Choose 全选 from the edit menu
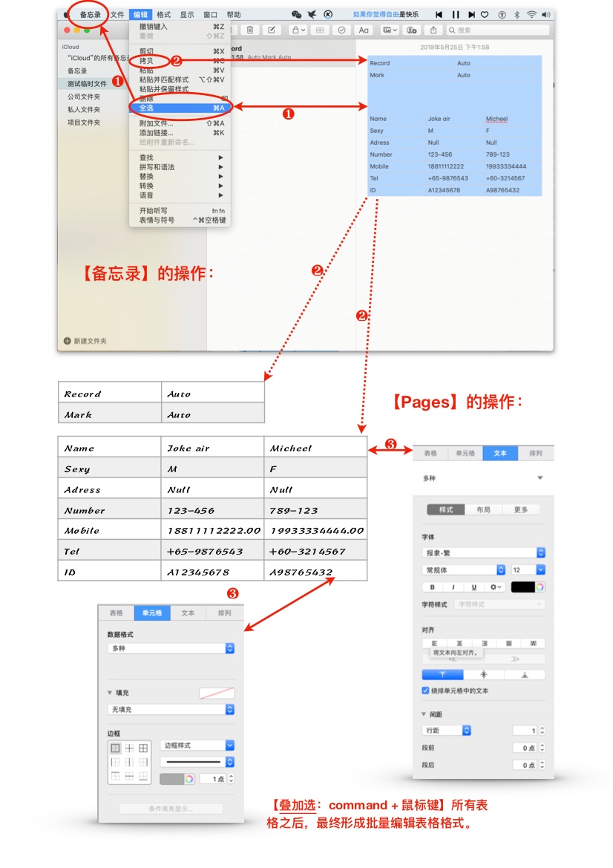Screen dimensions: 613x868 point(180,108)
